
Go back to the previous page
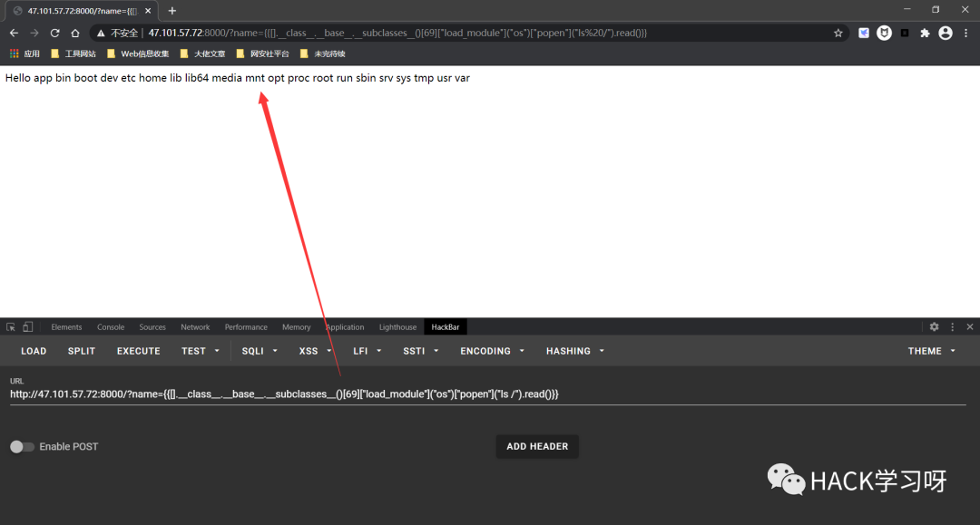click(x=14, y=33)
